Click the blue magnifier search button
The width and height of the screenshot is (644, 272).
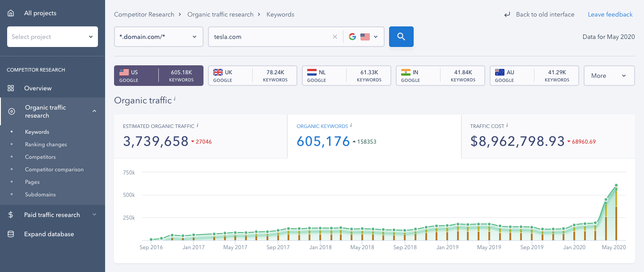click(x=401, y=37)
